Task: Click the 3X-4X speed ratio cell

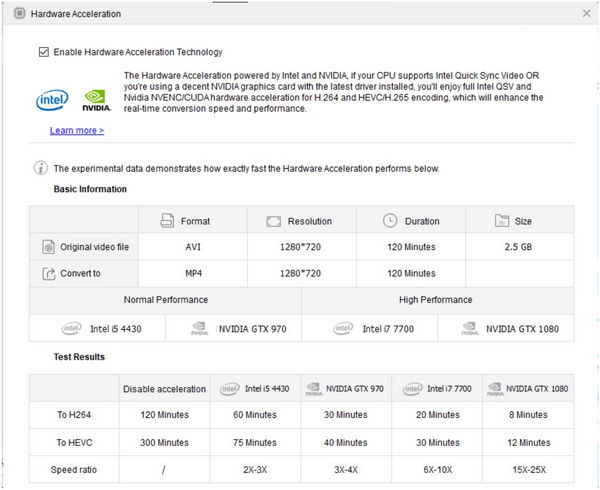Action: point(346,470)
